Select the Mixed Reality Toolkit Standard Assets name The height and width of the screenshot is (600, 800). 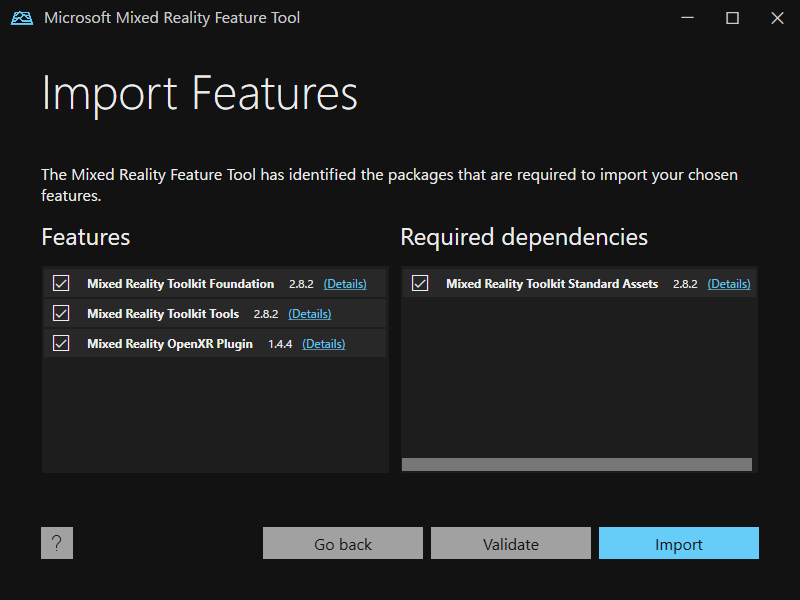[552, 284]
